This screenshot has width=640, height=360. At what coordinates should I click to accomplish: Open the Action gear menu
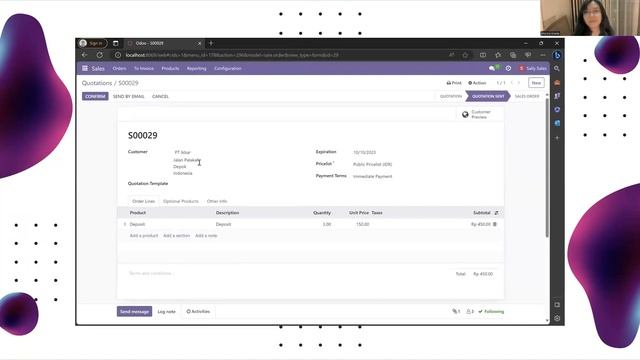477,83
